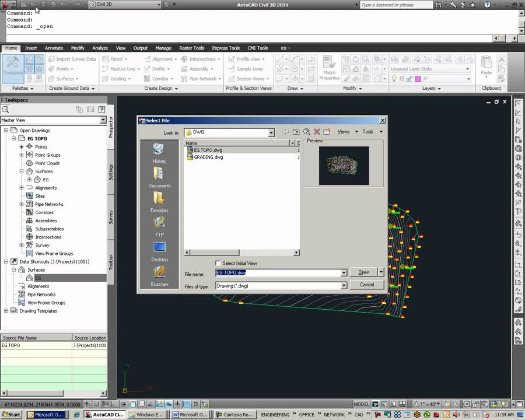Open FTP location in places bar

[x=159, y=227]
